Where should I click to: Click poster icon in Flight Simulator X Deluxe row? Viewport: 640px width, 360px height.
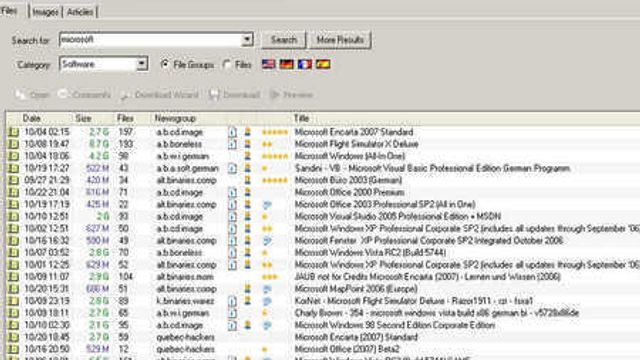tap(247, 144)
